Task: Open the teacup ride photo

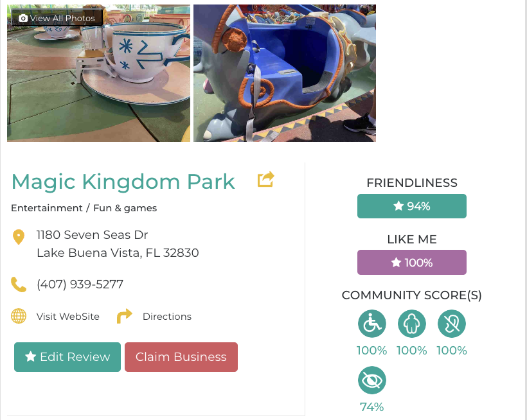Action: coord(98,73)
